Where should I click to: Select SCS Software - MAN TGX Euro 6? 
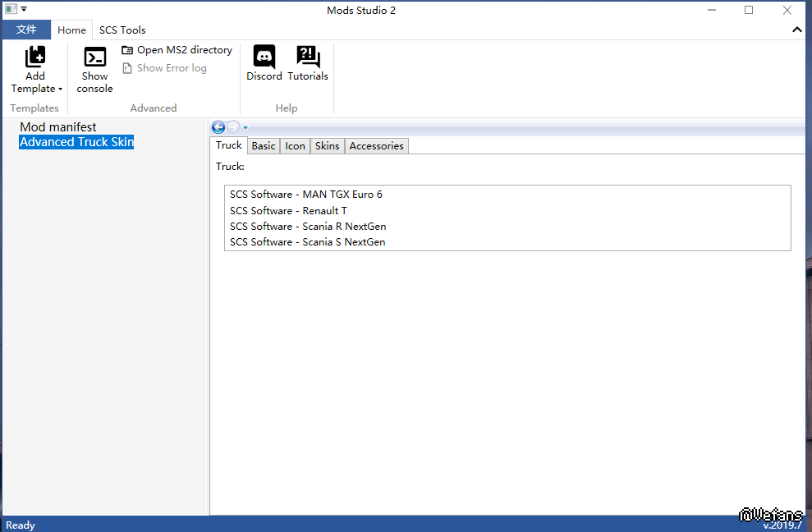306,195
